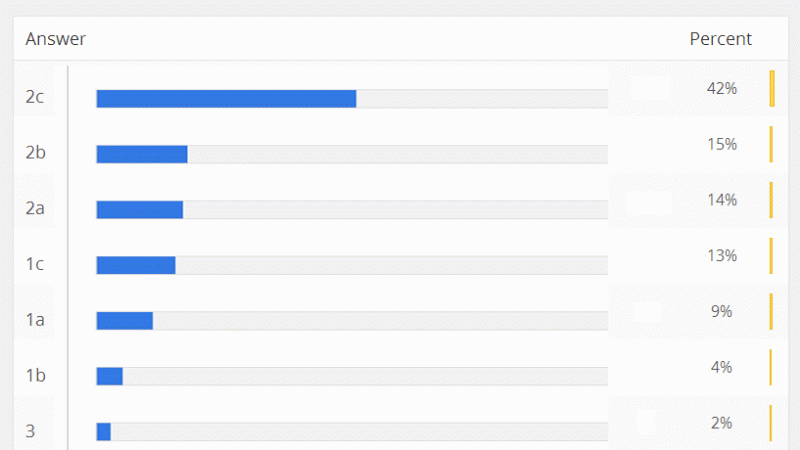Click the Percent column header
The image size is (800, 450).
[720, 39]
